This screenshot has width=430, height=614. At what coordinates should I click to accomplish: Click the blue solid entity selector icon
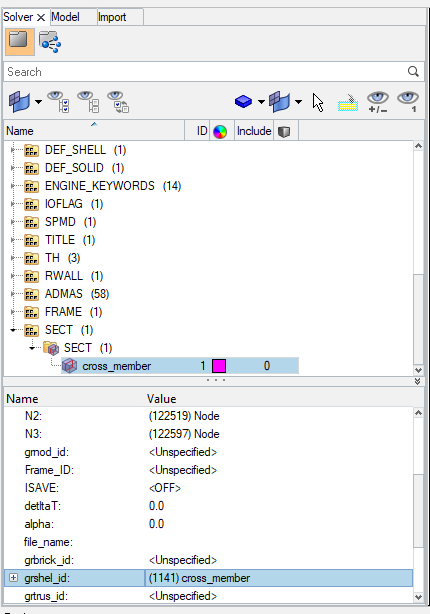(x=244, y=102)
